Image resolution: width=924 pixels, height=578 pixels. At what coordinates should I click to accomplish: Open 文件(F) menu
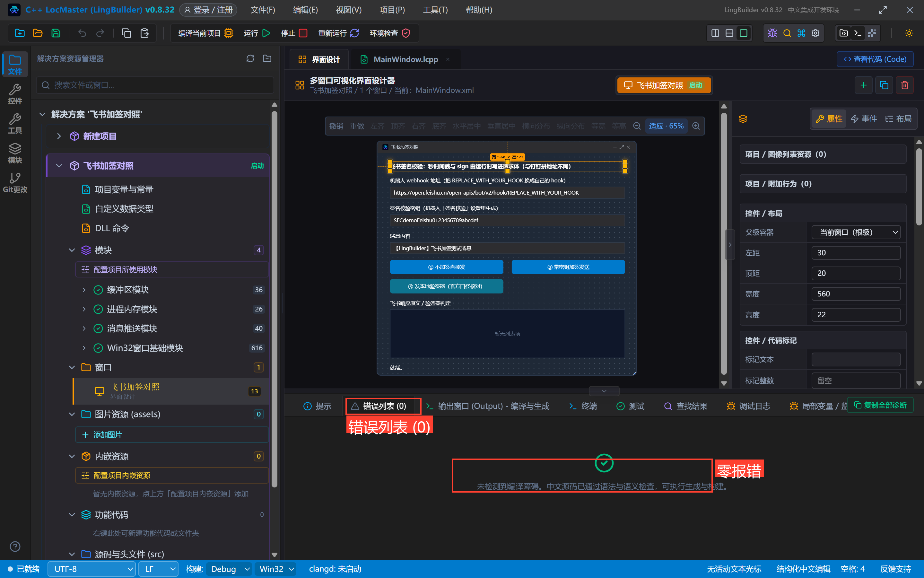263,10
